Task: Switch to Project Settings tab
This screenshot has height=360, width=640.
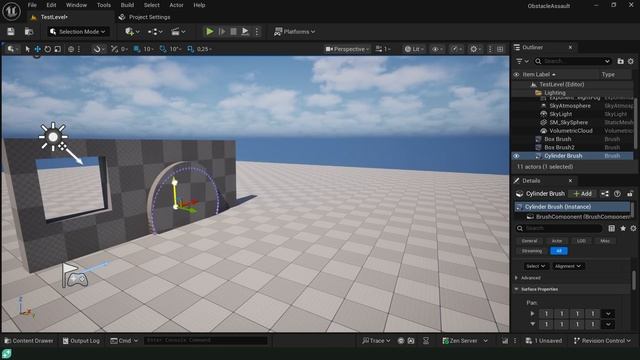Action: coord(144,17)
